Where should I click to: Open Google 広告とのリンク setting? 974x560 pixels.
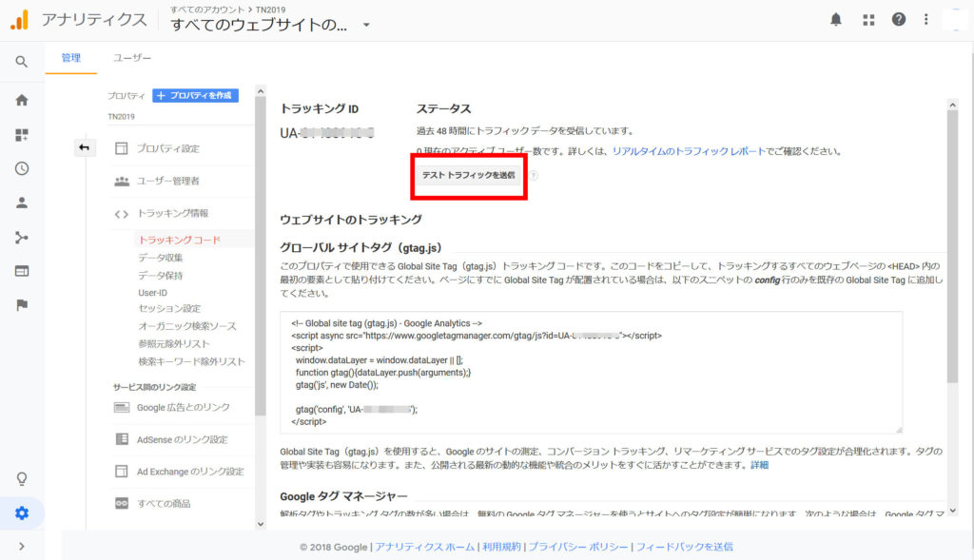click(184, 407)
